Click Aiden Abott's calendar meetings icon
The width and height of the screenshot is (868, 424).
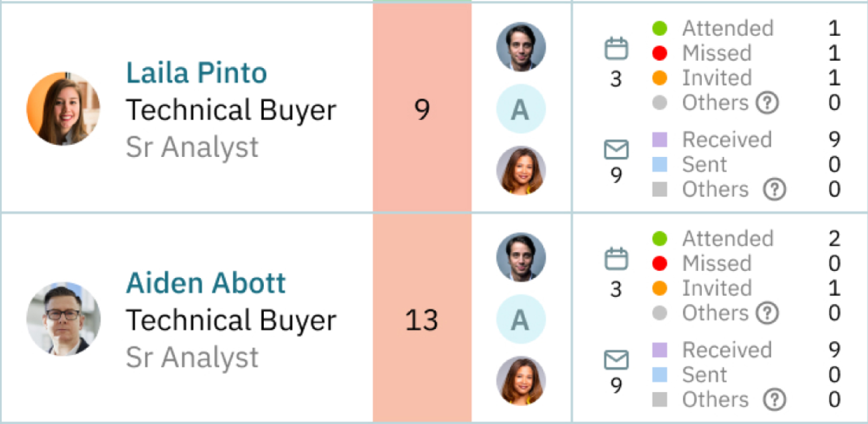tap(616, 259)
